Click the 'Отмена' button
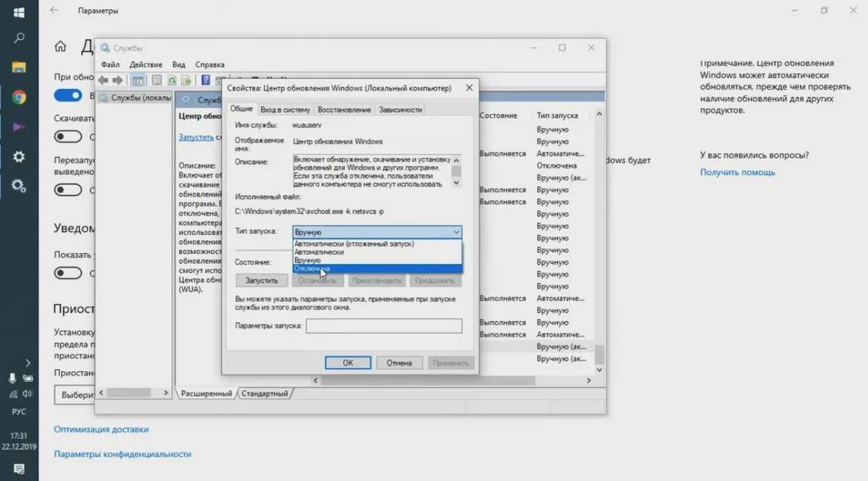The height and width of the screenshot is (481, 868). coord(399,362)
